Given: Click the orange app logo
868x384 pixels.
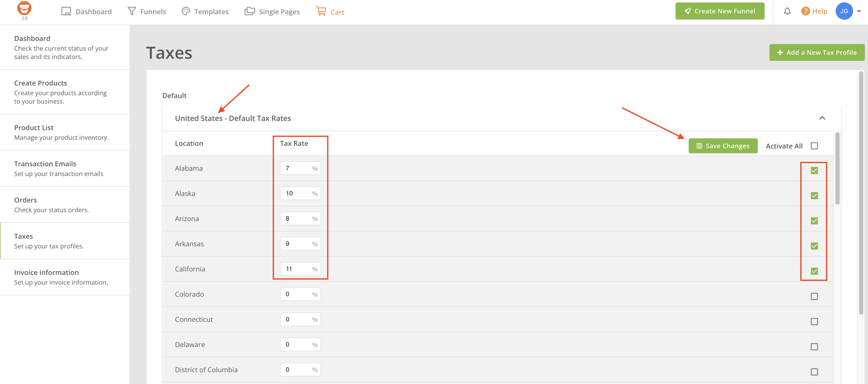Looking at the screenshot, I should pyautogui.click(x=24, y=8).
